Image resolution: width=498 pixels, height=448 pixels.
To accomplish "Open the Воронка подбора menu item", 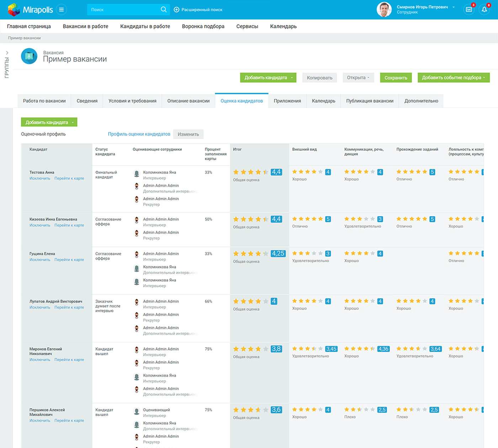I will point(203,26).
